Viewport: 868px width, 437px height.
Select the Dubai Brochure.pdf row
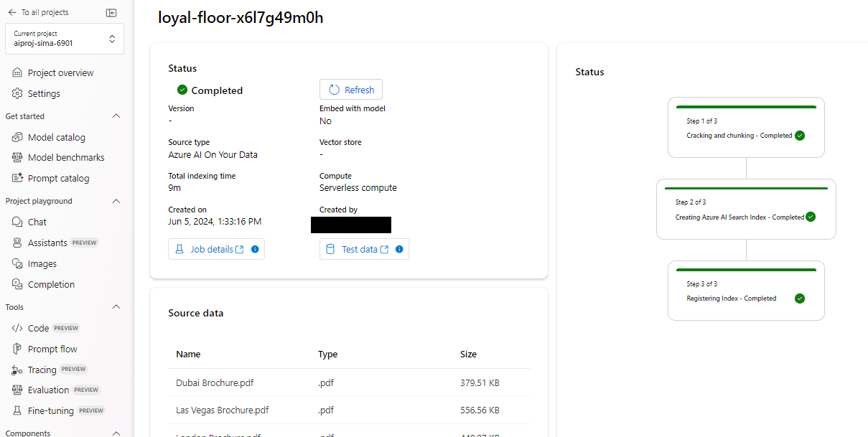coord(349,382)
